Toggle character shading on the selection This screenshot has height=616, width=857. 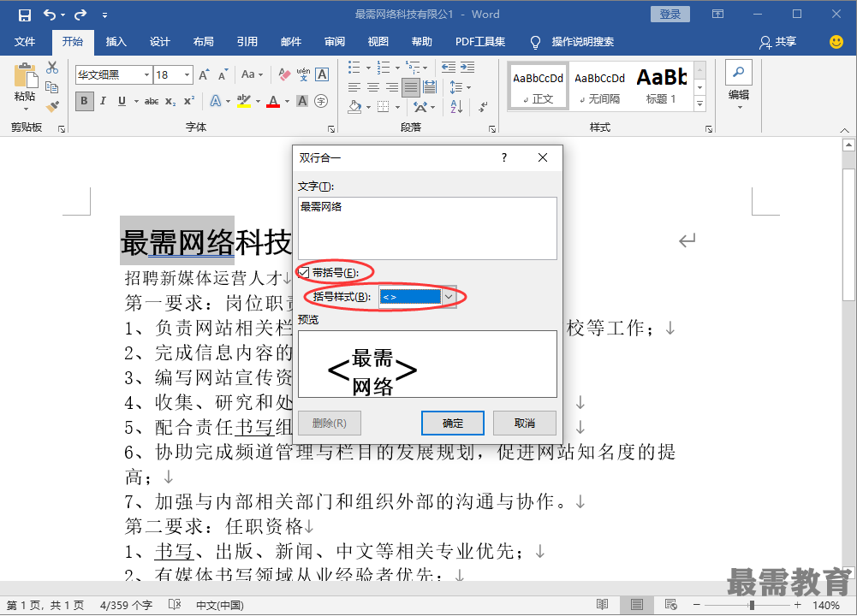pos(302,101)
